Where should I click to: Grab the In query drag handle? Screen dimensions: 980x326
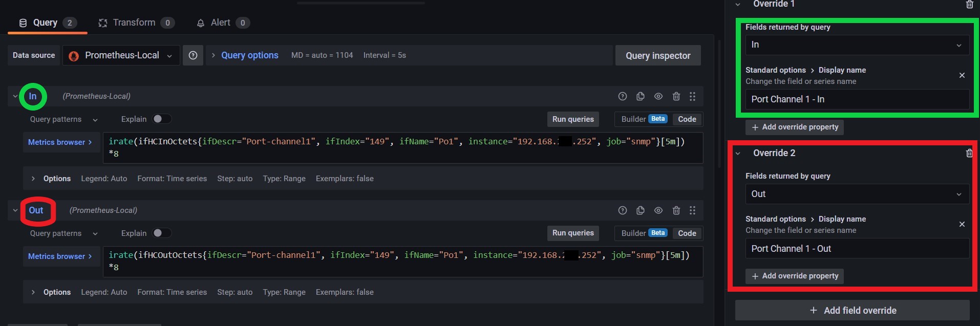[x=692, y=96]
